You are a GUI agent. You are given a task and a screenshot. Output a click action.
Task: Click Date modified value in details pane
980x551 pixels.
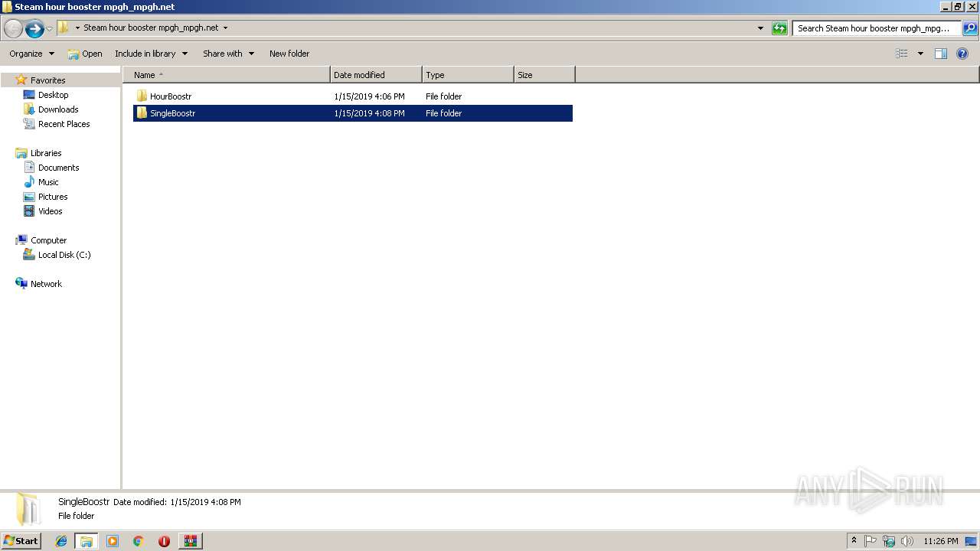pyautogui.click(x=205, y=502)
